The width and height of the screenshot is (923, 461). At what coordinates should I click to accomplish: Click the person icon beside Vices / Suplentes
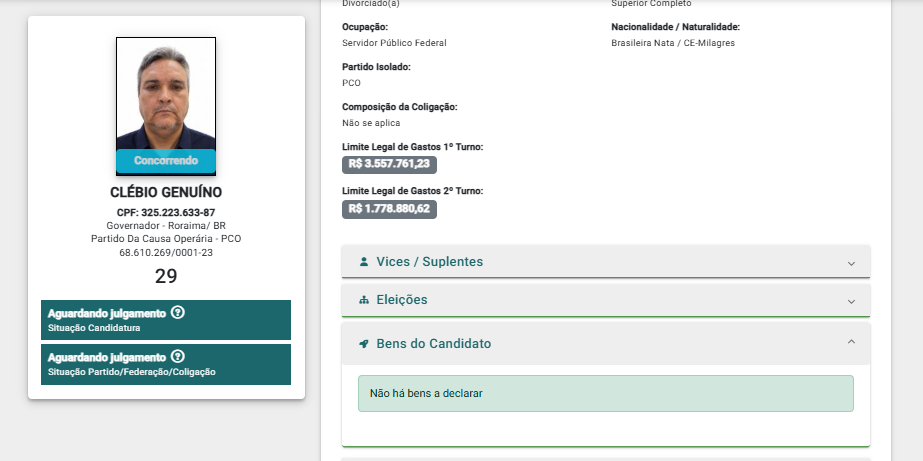(x=364, y=261)
